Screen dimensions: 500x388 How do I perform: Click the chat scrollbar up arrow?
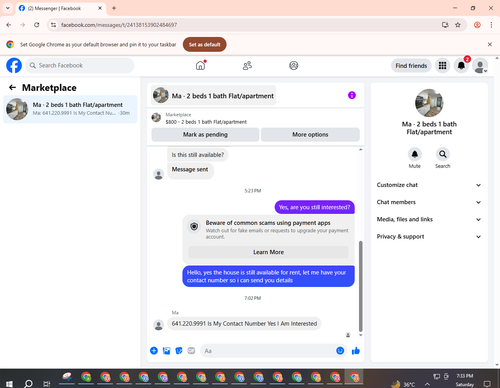pos(360,150)
